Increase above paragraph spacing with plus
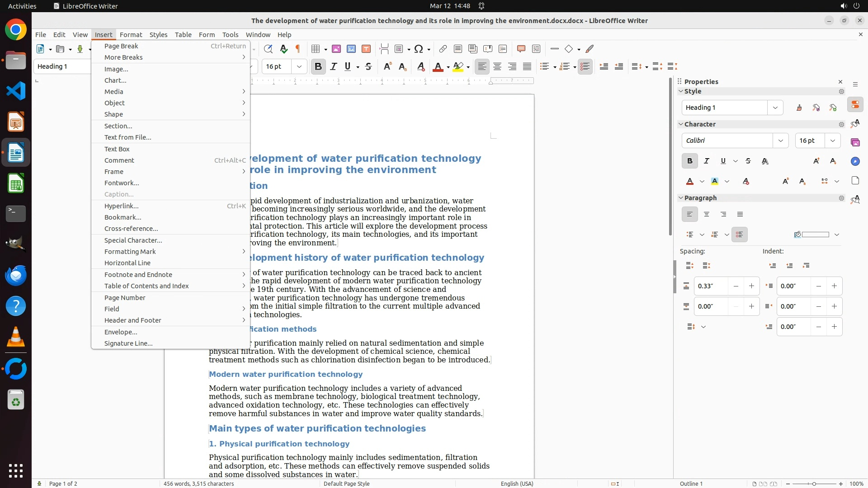 pos(751,286)
